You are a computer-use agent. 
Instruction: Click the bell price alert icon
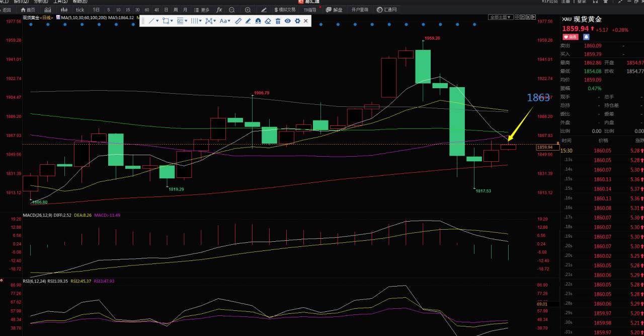pos(586,37)
